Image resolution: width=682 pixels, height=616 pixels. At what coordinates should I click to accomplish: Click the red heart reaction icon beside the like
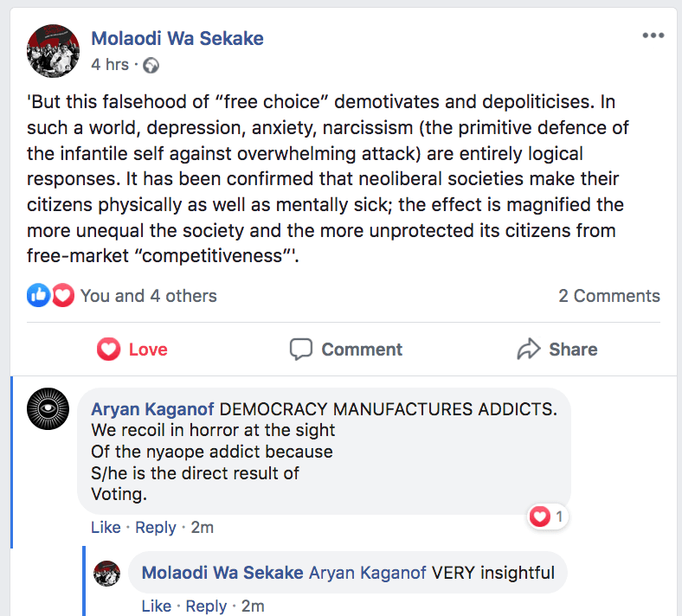62,296
